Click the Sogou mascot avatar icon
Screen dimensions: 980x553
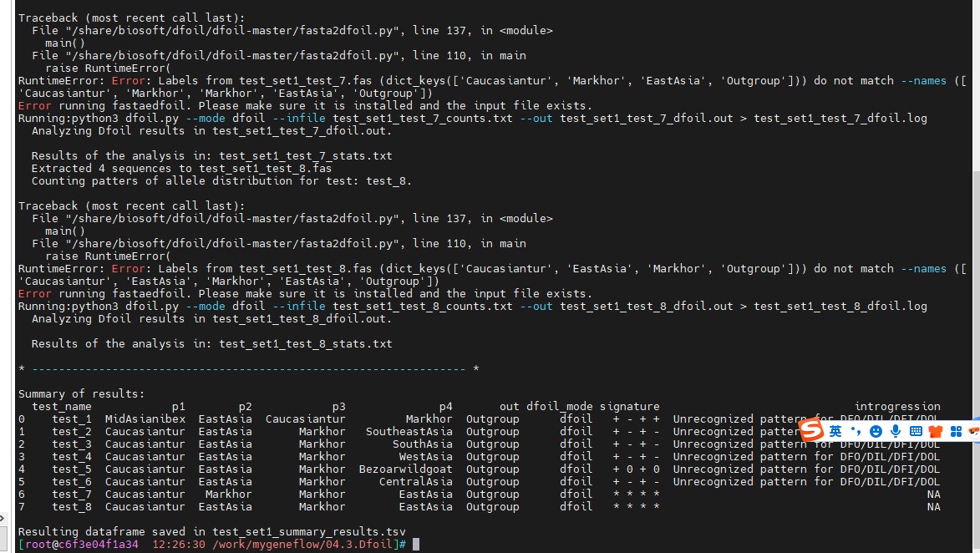973,431
